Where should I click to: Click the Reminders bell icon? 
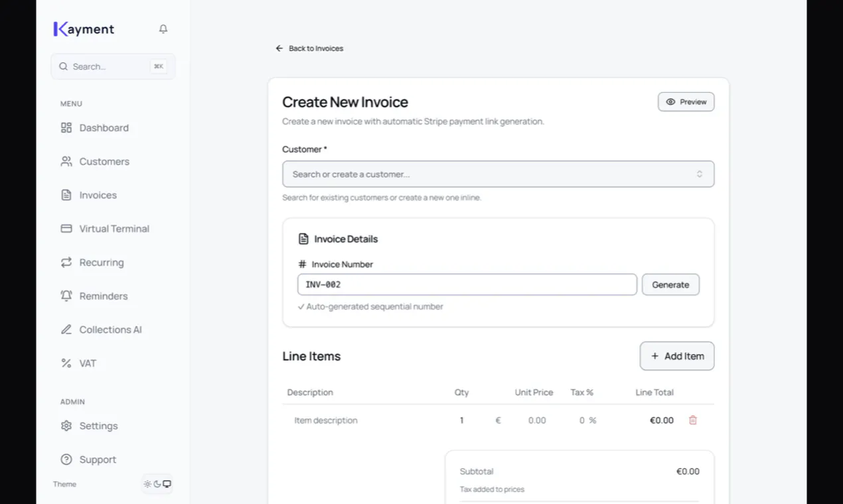(66, 296)
